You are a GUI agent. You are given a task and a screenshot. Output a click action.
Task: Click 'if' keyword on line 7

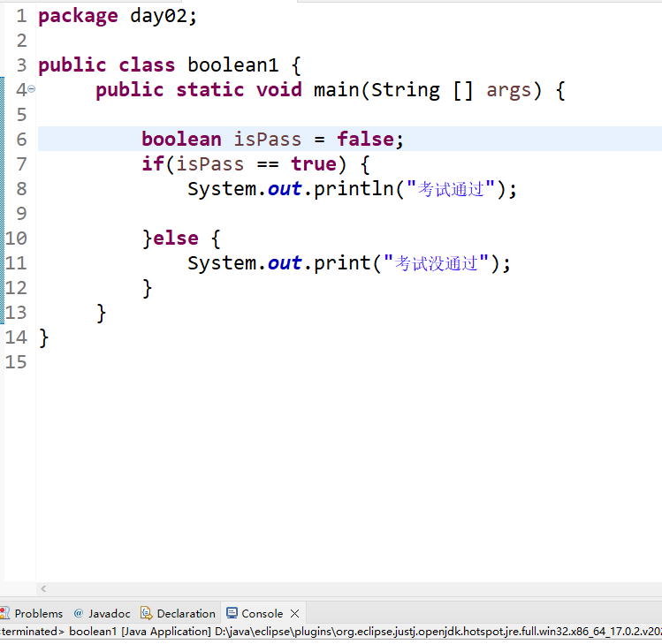click(x=153, y=163)
